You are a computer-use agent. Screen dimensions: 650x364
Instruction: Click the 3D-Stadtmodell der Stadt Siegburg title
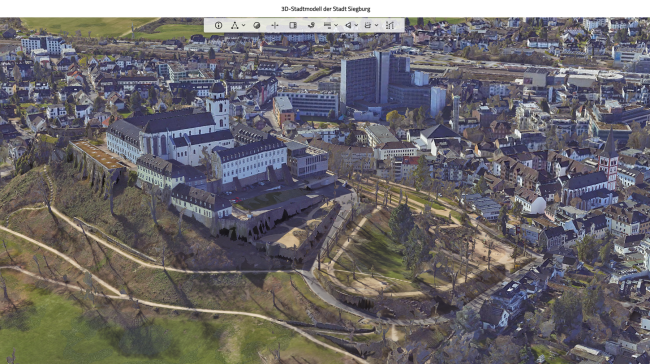pos(326,9)
